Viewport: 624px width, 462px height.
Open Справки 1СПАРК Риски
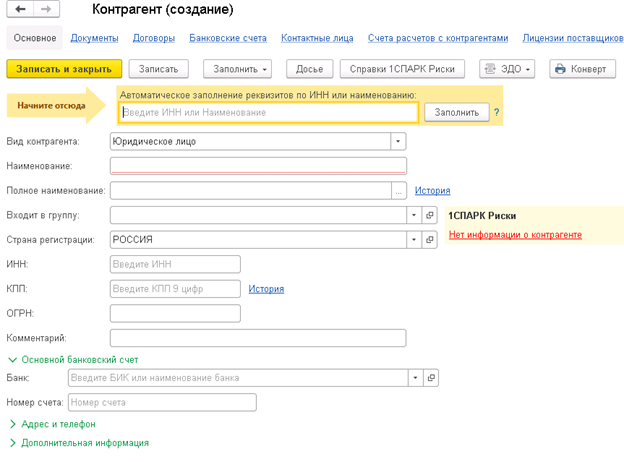tap(402, 69)
